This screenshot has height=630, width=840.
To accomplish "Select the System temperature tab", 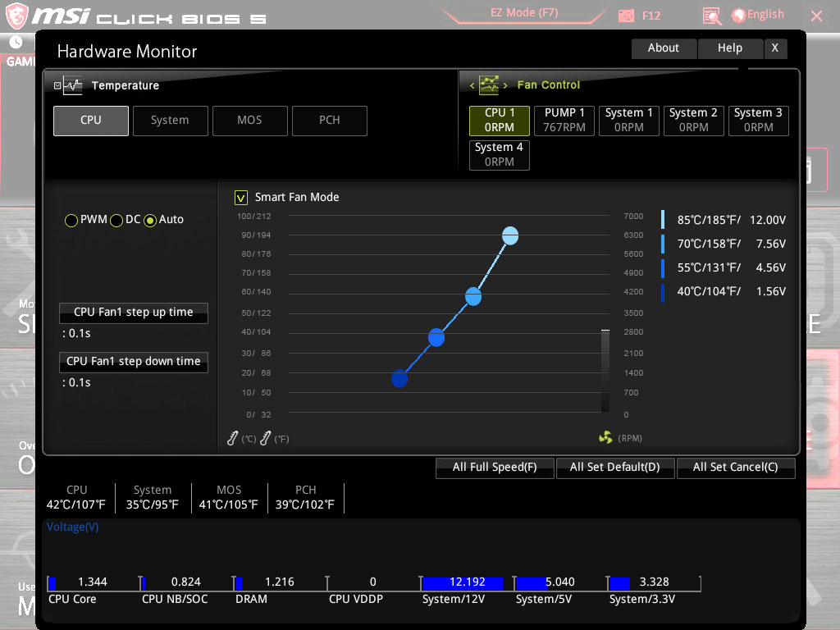I will 171,121.
